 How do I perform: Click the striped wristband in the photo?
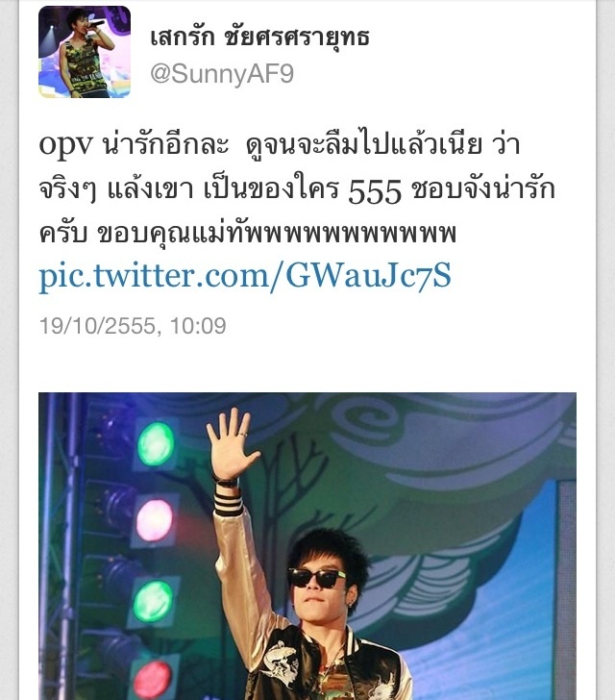pyautogui.click(x=228, y=504)
